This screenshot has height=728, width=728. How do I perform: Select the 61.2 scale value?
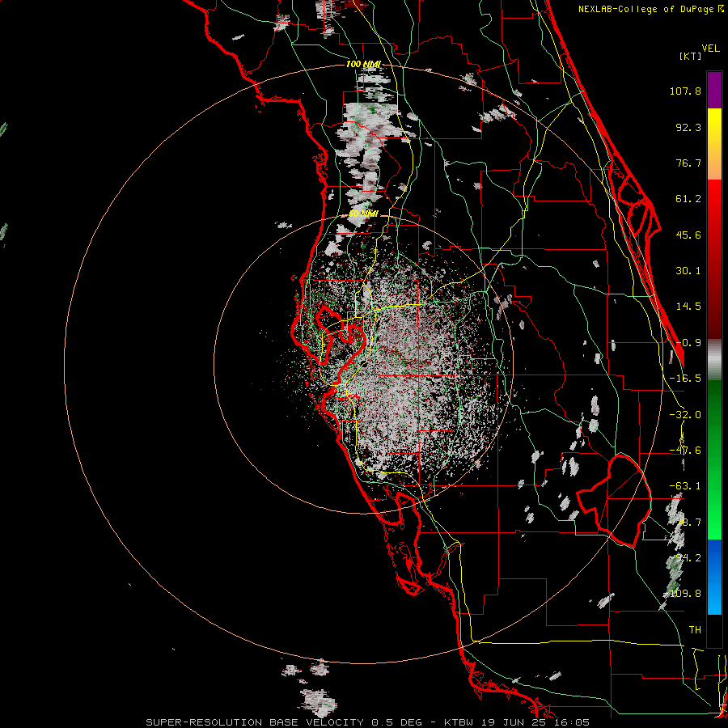[688, 199]
